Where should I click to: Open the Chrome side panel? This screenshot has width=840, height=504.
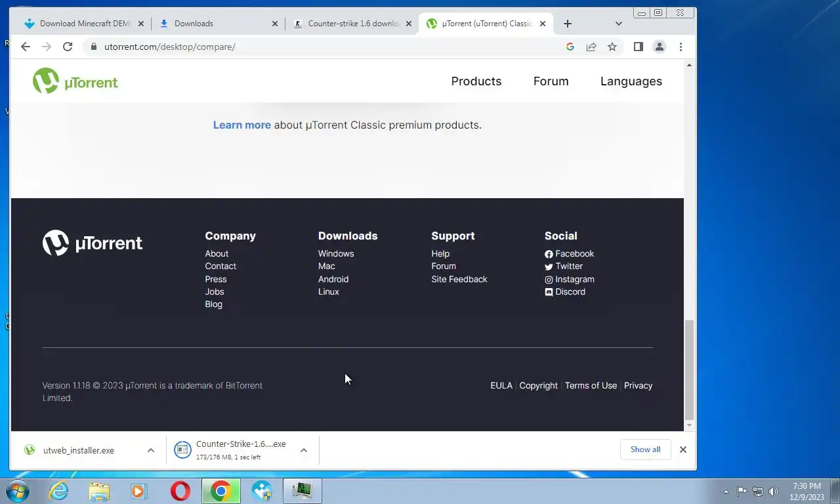click(x=638, y=47)
